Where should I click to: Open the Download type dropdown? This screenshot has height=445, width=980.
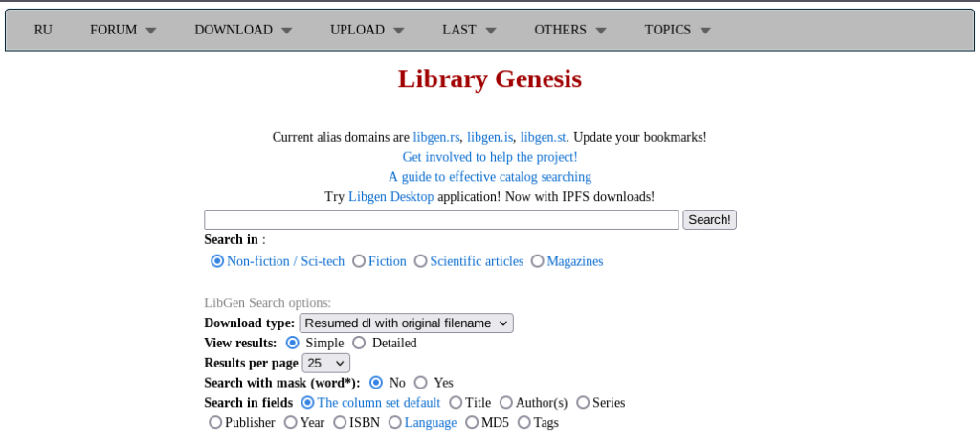[x=406, y=323]
